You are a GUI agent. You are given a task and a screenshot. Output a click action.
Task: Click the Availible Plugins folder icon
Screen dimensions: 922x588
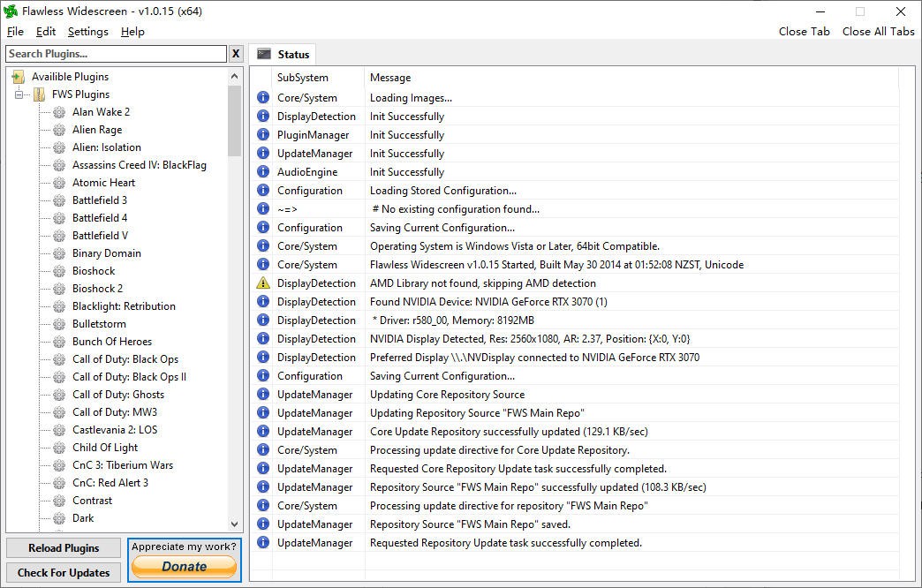click(x=19, y=77)
